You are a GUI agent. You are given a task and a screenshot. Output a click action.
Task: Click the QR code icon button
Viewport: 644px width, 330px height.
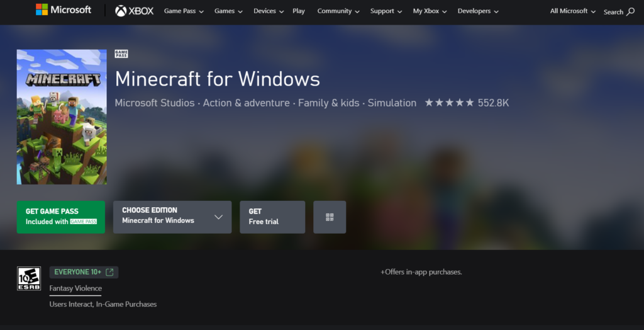(x=330, y=217)
